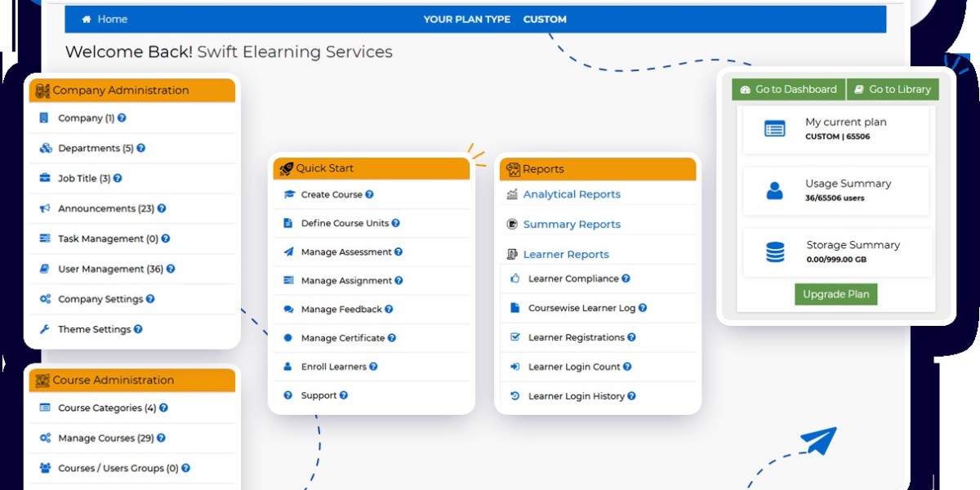Click the Coursewise Learner Log file icon

pos(514,308)
